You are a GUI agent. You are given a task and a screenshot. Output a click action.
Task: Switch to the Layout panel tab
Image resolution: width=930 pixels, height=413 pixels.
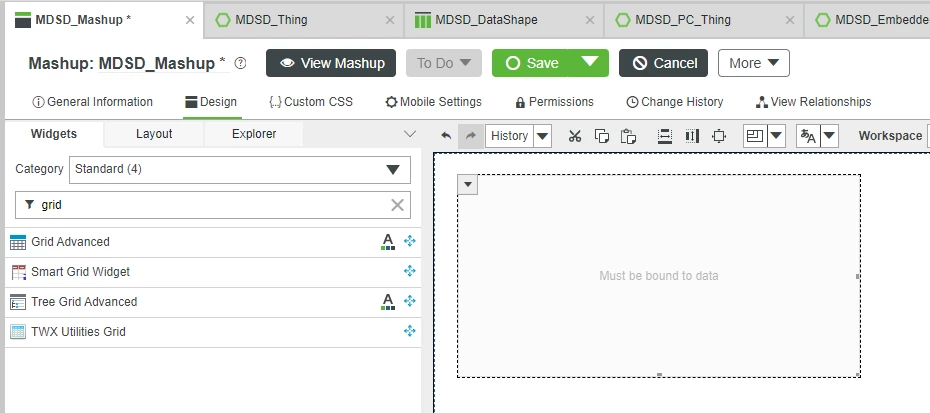tap(154, 134)
